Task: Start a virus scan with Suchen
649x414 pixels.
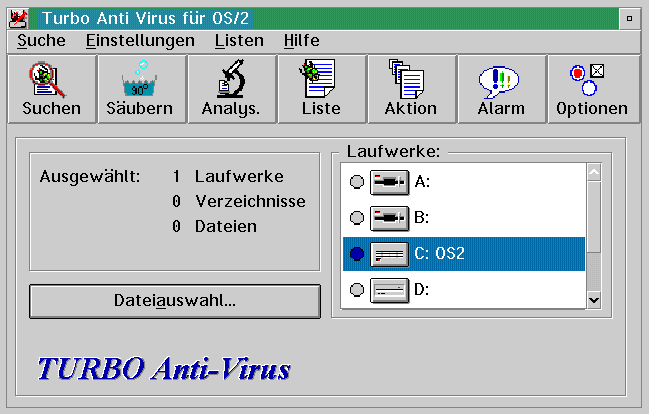Action: click(52, 89)
